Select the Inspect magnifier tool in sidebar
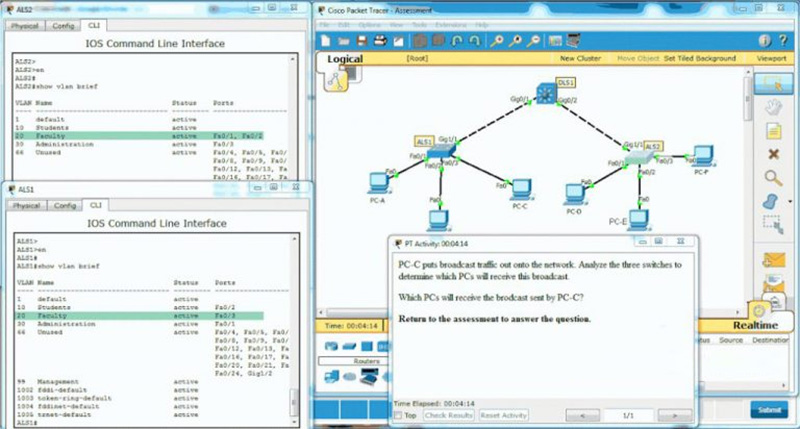Screen dimensions: 800x429 coord(773,178)
